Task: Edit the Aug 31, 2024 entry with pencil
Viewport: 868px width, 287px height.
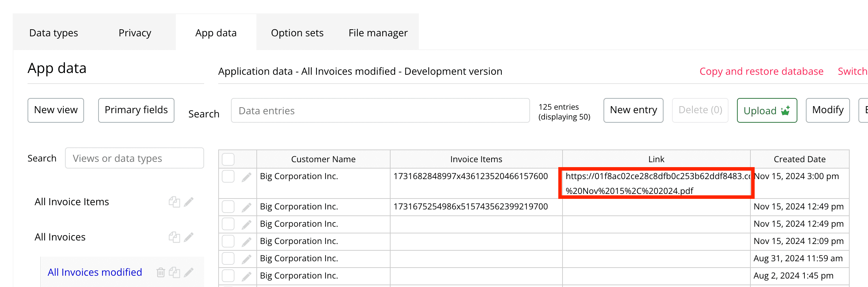Action: tap(246, 259)
